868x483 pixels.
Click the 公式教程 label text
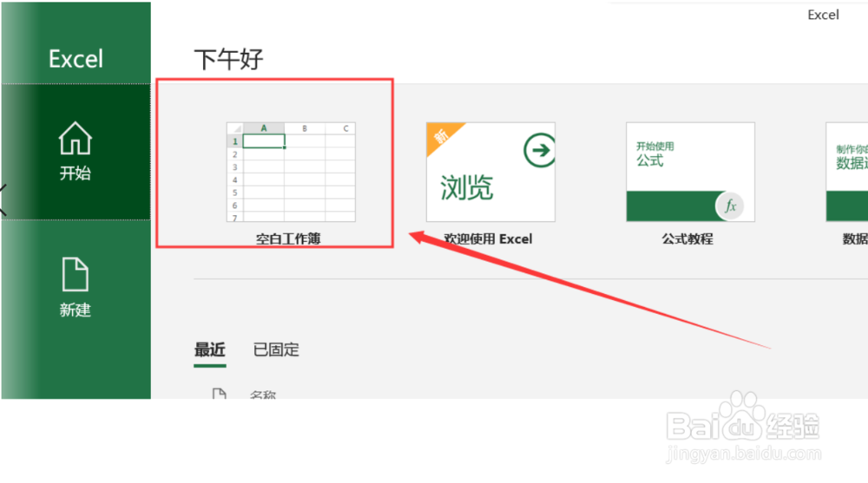tap(687, 238)
